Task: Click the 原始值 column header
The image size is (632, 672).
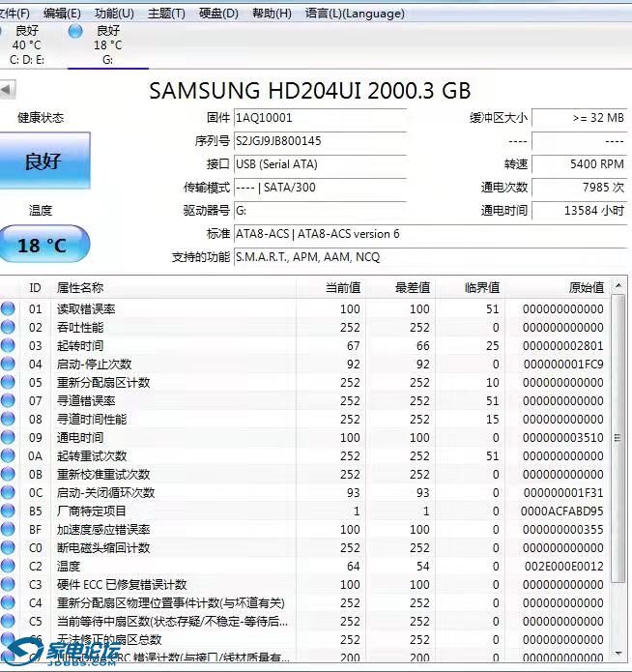Action: (x=557, y=287)
